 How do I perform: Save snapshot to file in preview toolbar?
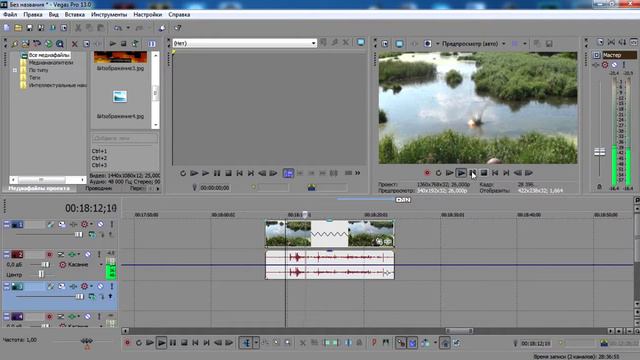coord(549,44)
